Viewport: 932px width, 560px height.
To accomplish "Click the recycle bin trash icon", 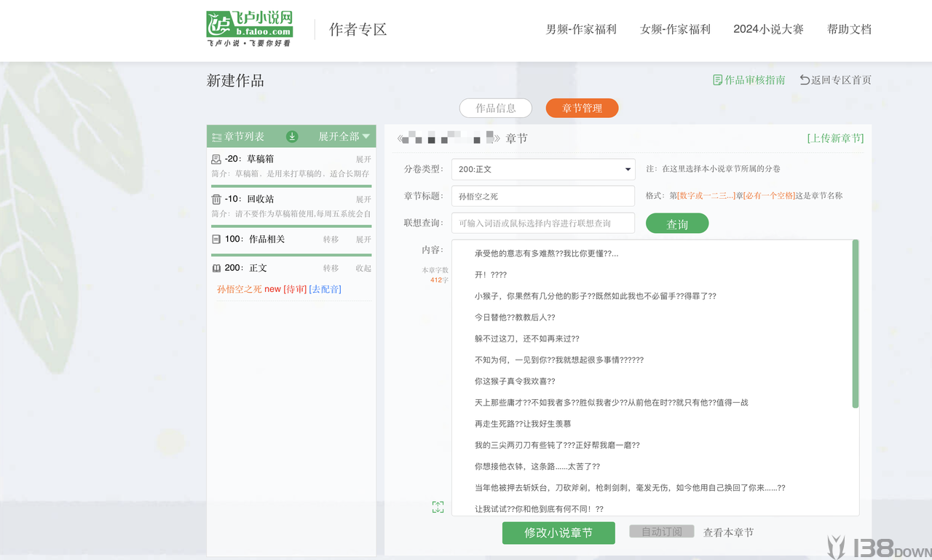I will point(216,199).
